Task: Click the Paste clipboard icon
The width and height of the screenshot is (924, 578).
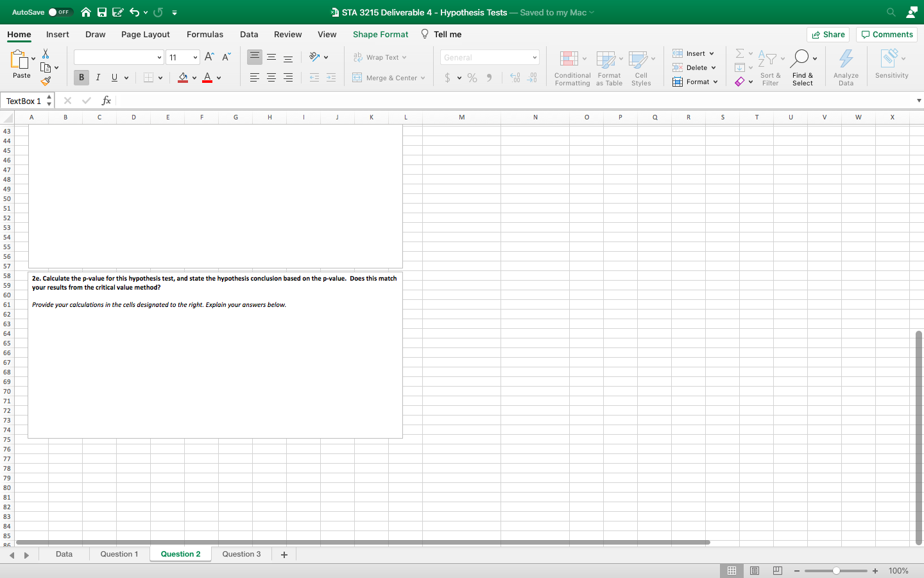Action: [x=19, y=60]
